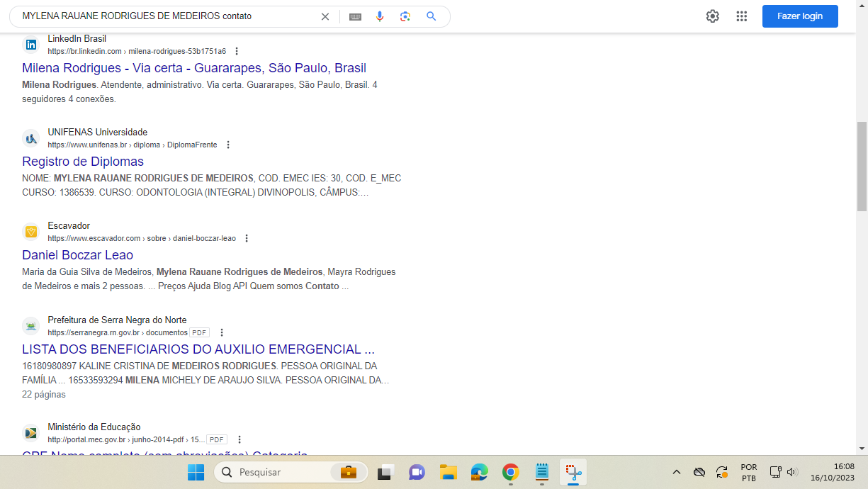Screen dimensions: 868x489
Task: Open the on-screen keyboard input tool
Action: tap(355, 16)
